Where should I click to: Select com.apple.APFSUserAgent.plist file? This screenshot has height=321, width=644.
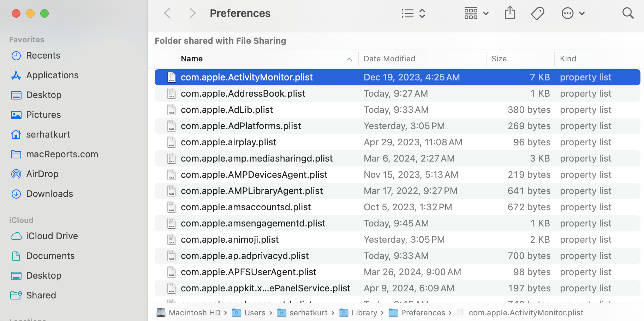(397, 272)
